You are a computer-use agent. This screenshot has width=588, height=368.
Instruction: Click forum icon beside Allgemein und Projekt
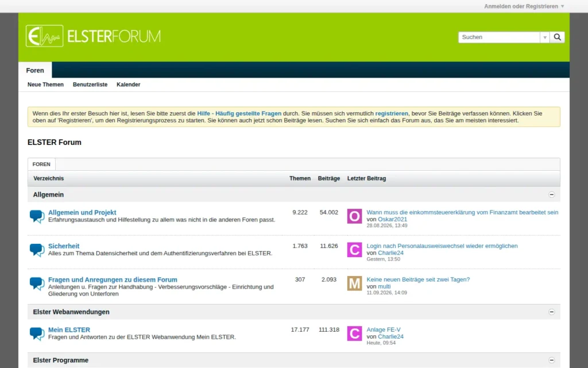tap(37, 216)
